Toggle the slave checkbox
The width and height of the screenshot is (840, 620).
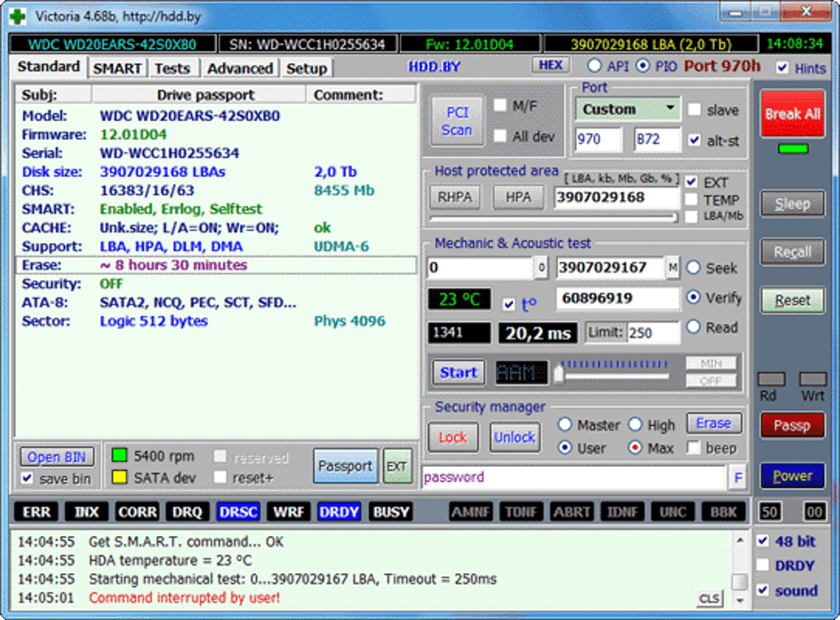pos(694,110)
